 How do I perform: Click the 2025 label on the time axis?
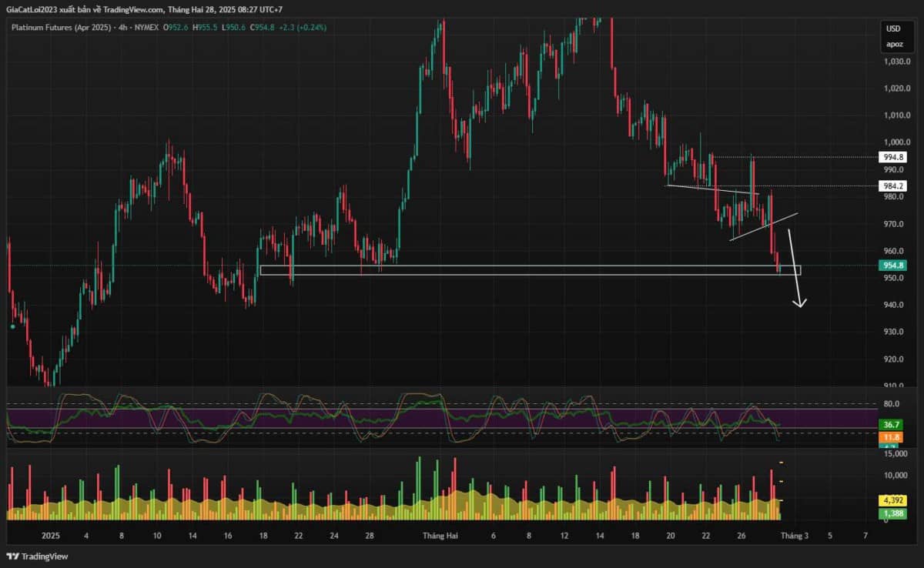51,536
